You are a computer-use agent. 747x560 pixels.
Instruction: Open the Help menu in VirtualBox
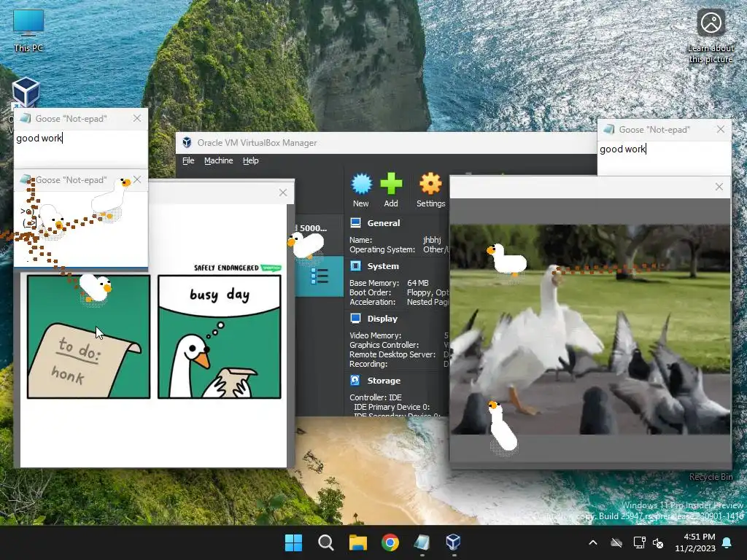tap(251, 160)
